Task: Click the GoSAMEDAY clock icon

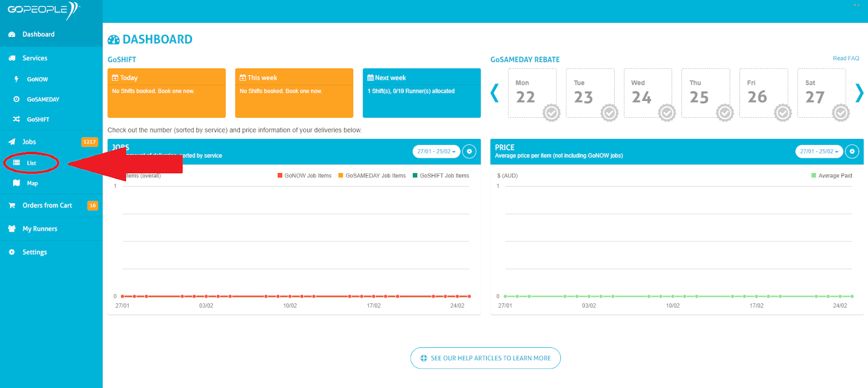Action: point(16,99)
